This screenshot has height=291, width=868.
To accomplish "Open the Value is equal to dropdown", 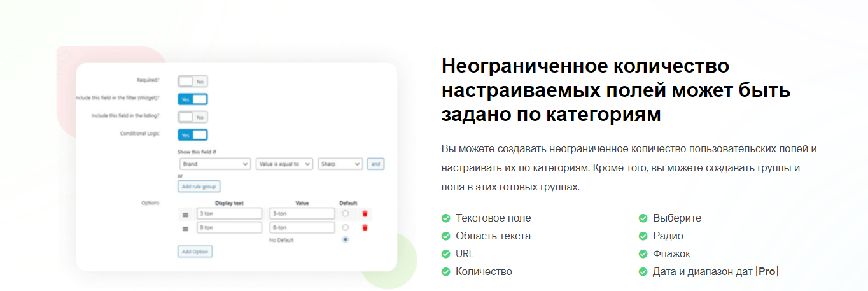I will pos(284,164).
